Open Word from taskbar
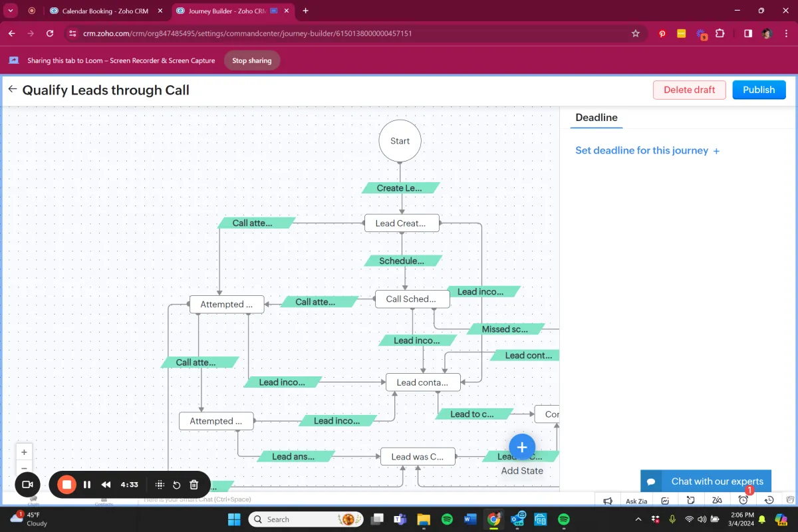 [x=470, y=519]
